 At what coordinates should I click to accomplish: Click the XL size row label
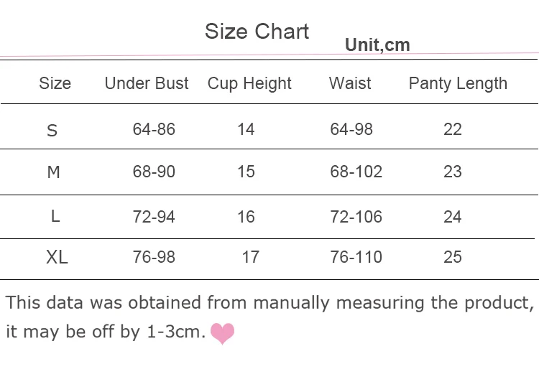tap(57, 257)
